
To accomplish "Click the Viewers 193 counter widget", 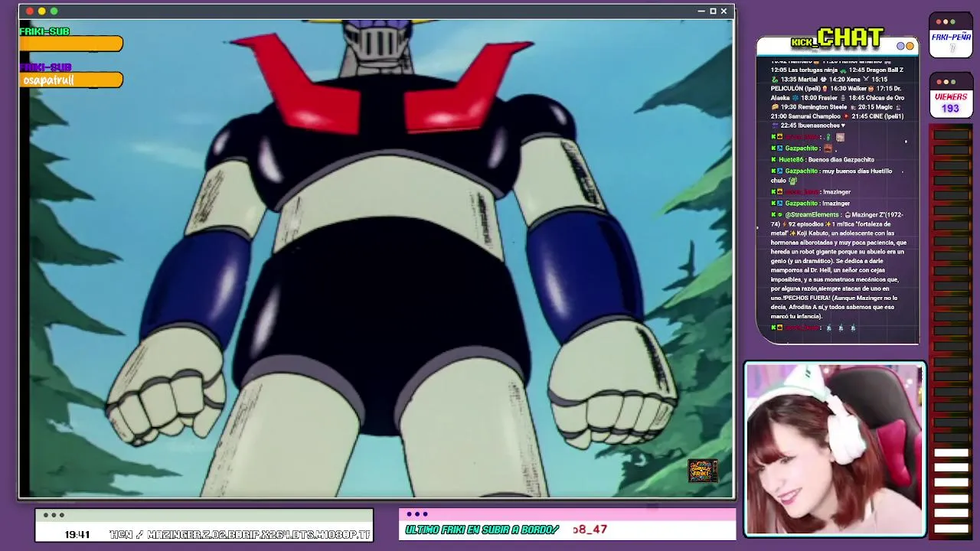I will (951, 96).
